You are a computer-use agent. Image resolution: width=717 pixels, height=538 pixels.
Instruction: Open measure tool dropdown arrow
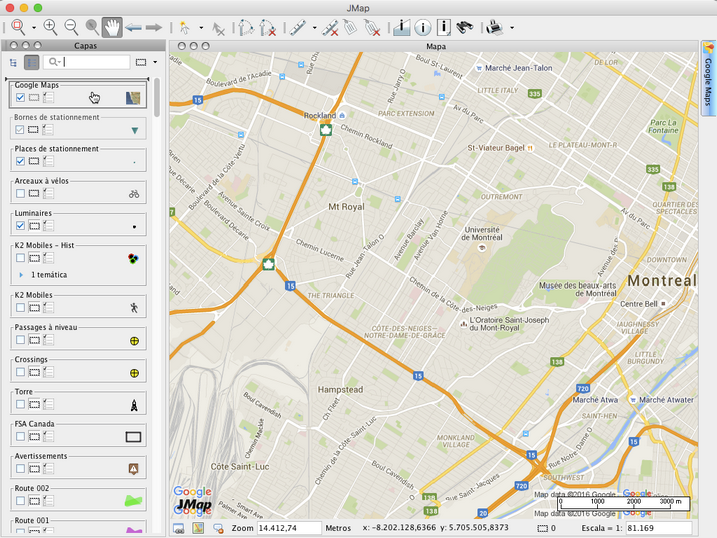pyautogui.click(x=315, y=28)
